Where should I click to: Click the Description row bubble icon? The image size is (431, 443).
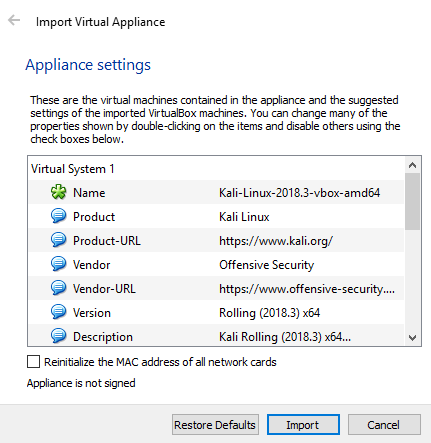(59, 336)
